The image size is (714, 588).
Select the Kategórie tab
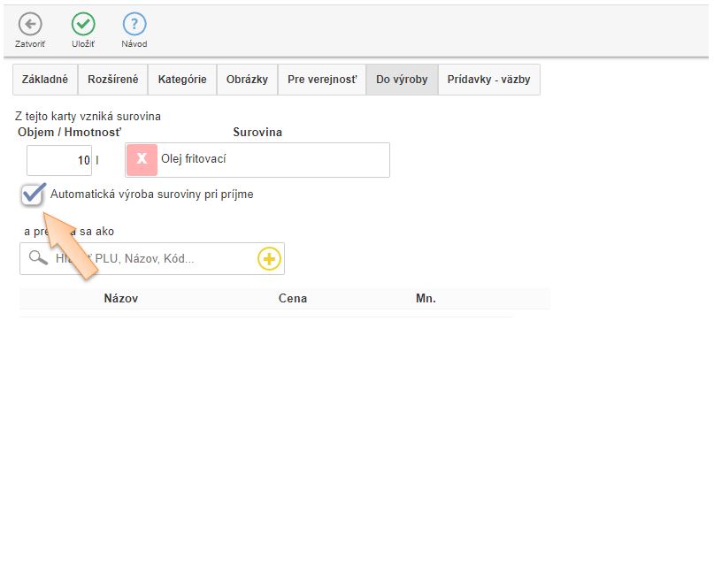182,80
